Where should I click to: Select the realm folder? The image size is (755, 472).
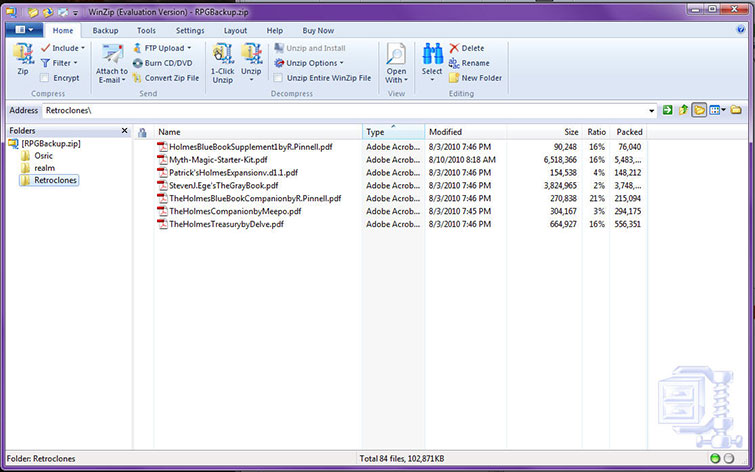[x=38, y=168]
